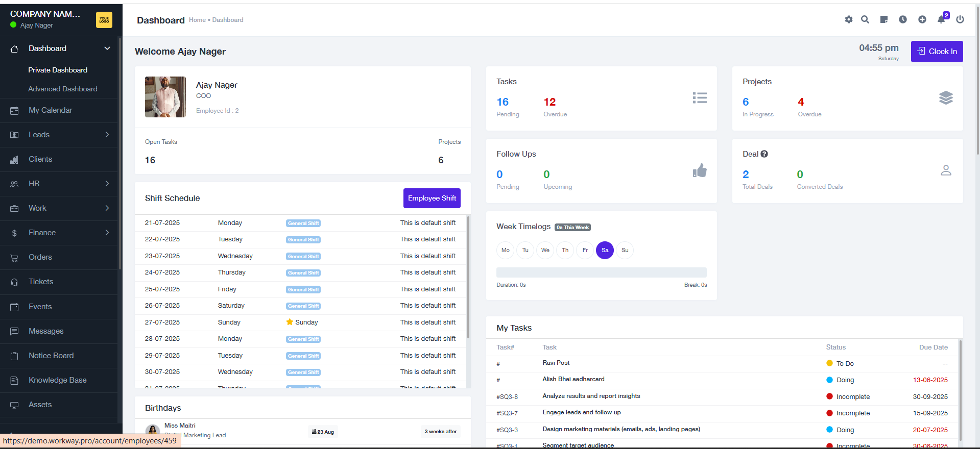Viewport: 980px width, 449px height.
Task: Click the Knowledge Base document icon
Action: 14,381
